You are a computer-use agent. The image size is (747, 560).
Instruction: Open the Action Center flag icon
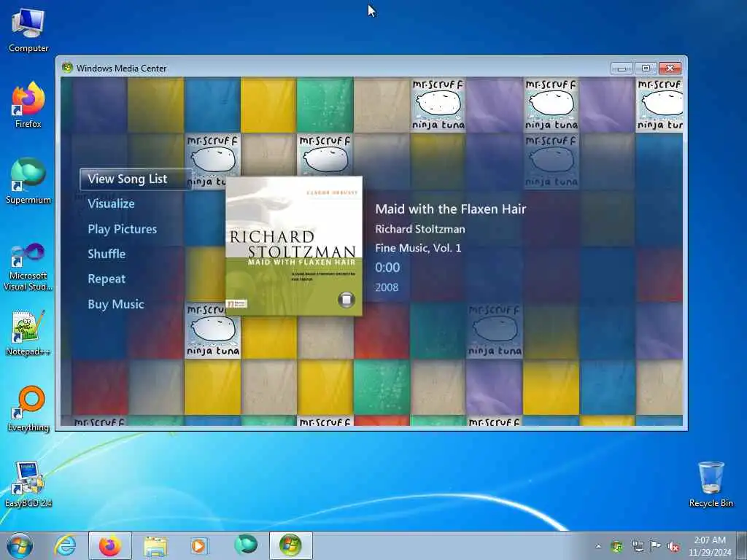(656, 546)
